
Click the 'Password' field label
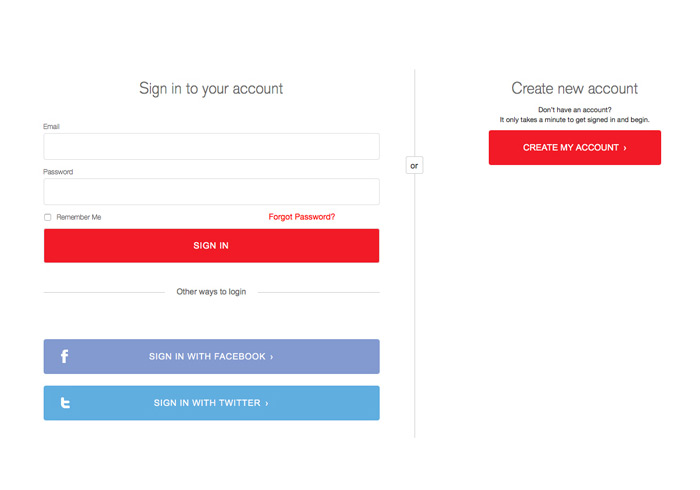[58, 172]
